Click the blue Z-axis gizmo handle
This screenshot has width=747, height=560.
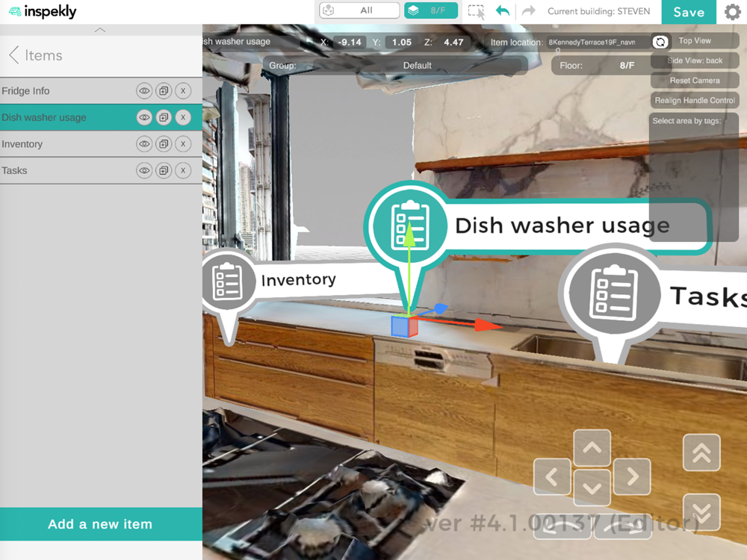pos(440,308)
